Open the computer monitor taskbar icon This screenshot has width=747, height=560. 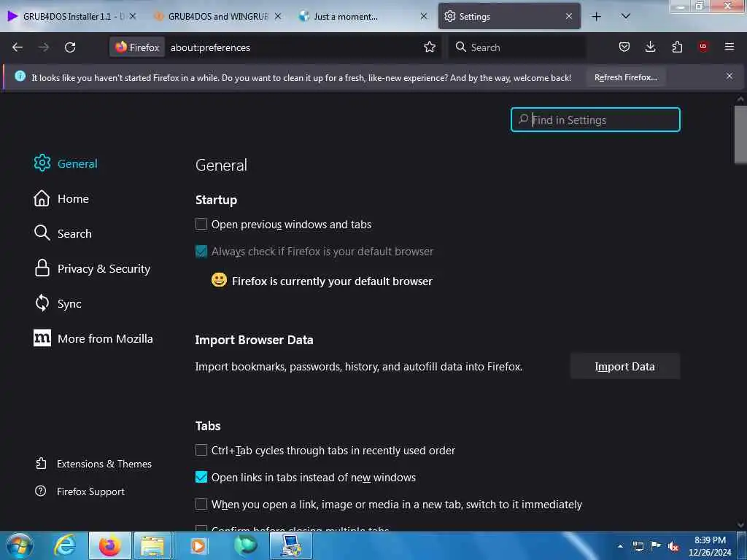point(291,545)
